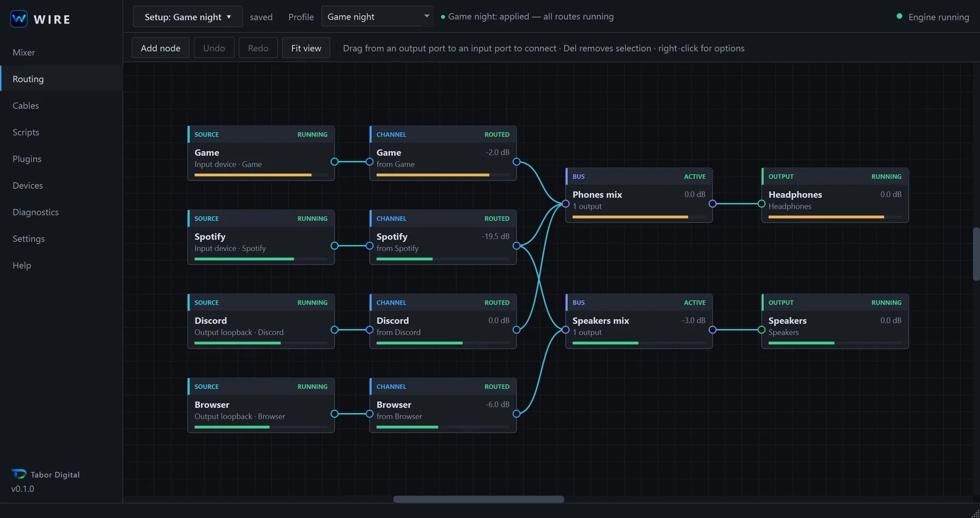Click the Engine running status indicator
The height and width of the screenshot is (518, 980).
[x=933, y=17]
